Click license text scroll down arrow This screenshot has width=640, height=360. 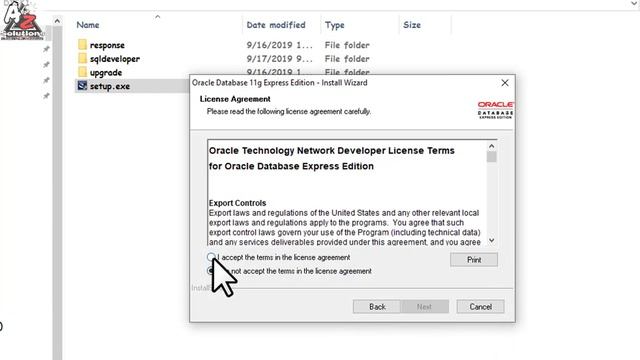click(x=491, y=240)
